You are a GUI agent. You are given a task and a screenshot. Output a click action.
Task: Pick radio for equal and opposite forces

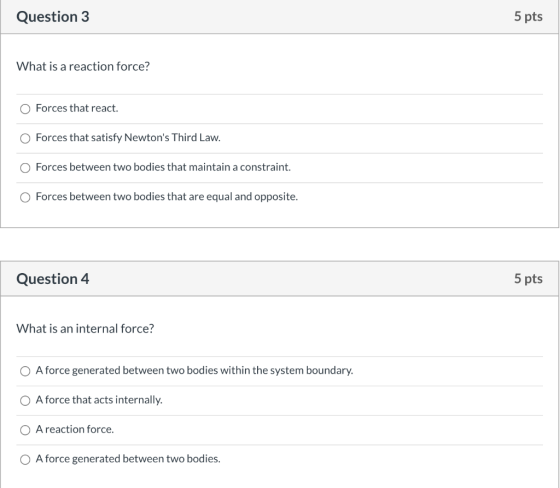25,197
